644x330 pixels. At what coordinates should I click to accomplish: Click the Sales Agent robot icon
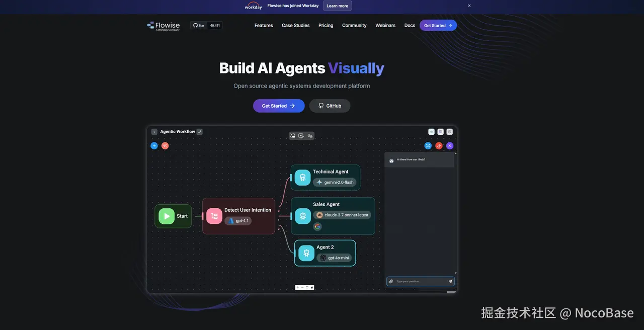(303, 216)
